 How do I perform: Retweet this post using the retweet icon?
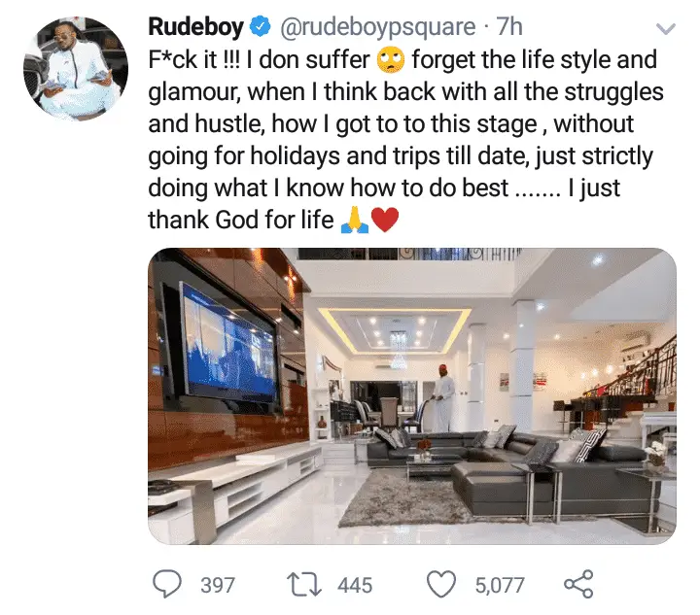(x=304, y=585)
